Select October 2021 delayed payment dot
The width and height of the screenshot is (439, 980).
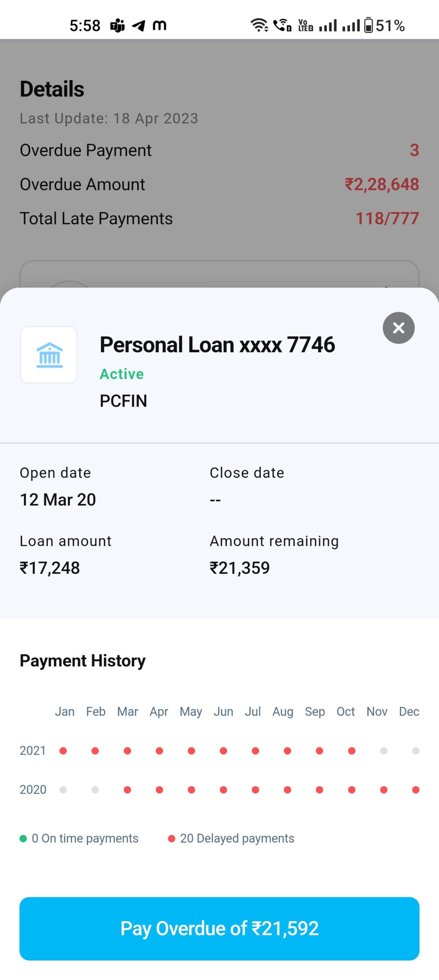tap(352, 751)
